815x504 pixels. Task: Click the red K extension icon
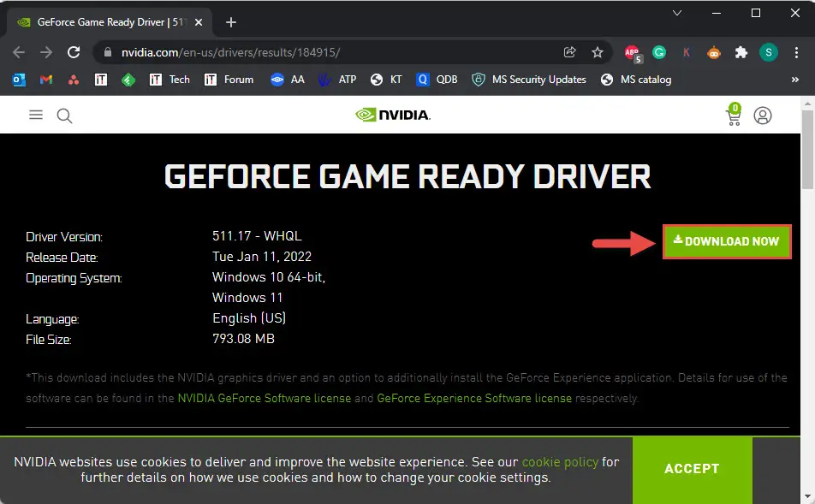tap(686, 52)
